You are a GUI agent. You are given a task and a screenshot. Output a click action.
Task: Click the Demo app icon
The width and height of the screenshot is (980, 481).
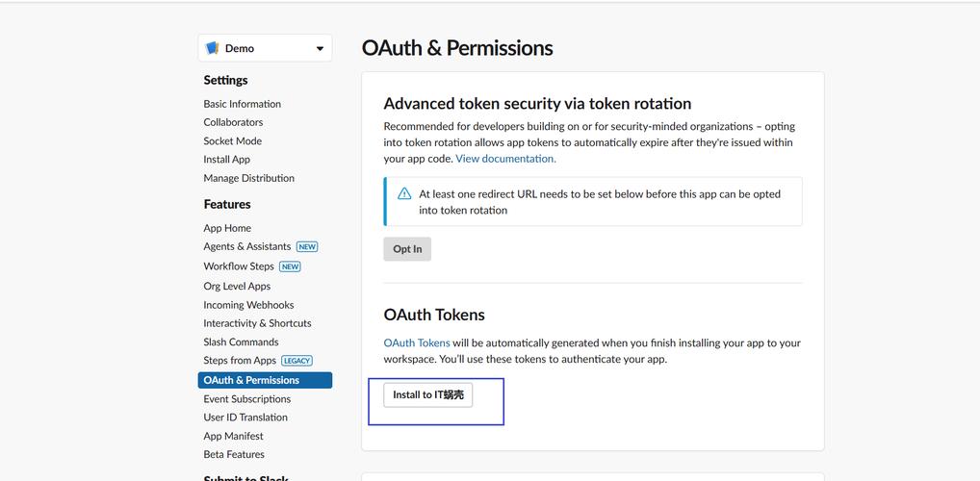(x=213, y=48)
